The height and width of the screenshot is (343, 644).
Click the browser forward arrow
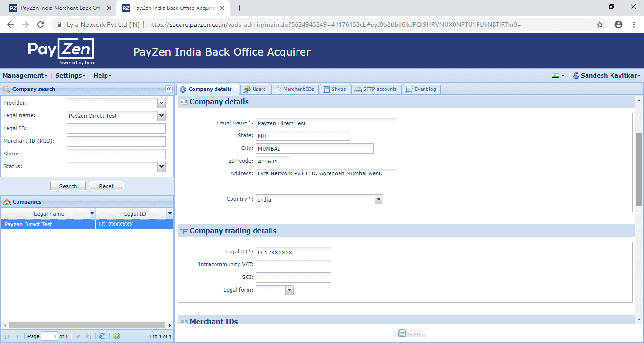25,24
